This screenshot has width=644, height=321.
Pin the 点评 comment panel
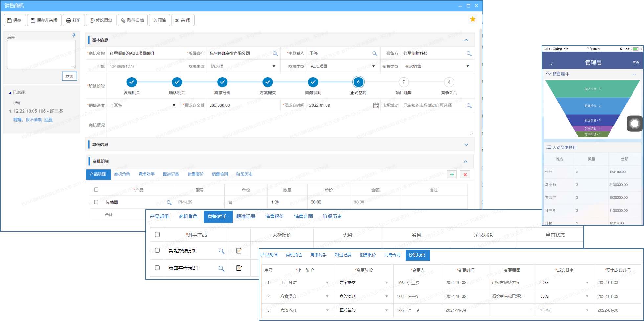pyautogui.click(x=74, y=36)
